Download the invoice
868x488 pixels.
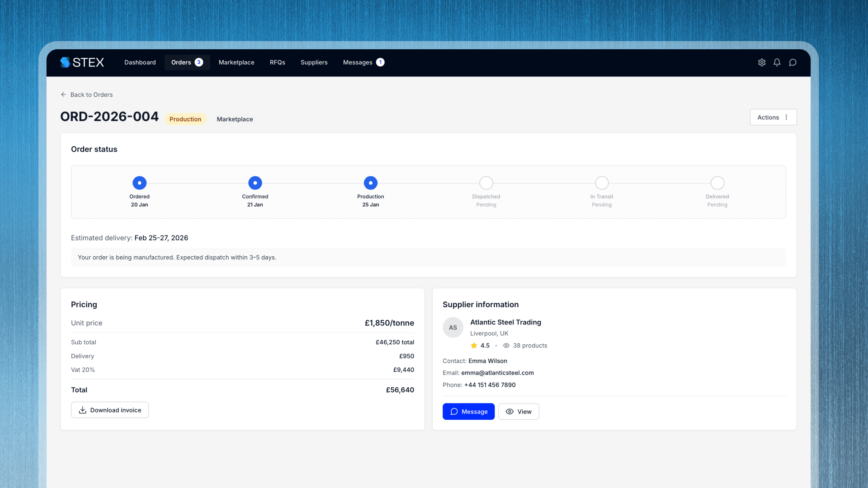(x=110, y=410)
